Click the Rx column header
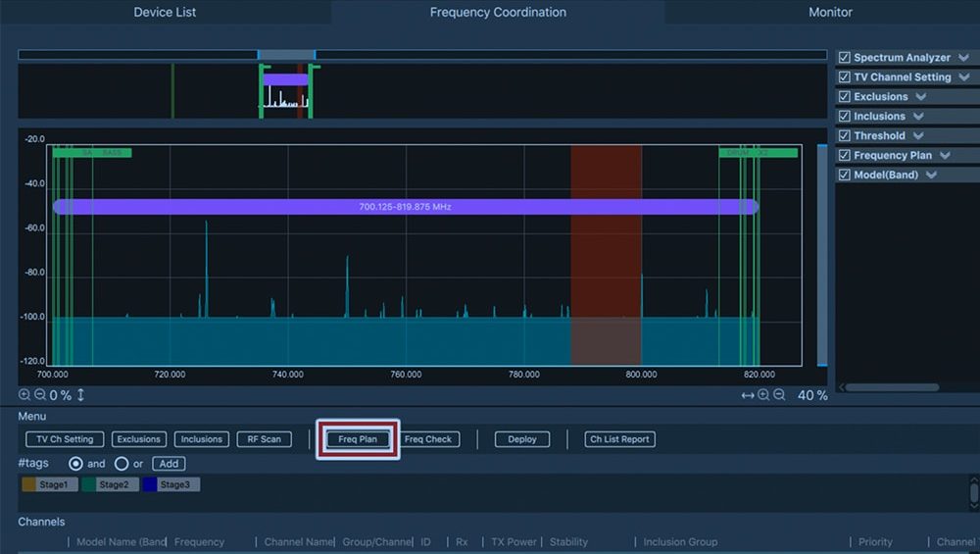Image resolution: width=980 pixels, height=554 pixels. tap(462, 541)
